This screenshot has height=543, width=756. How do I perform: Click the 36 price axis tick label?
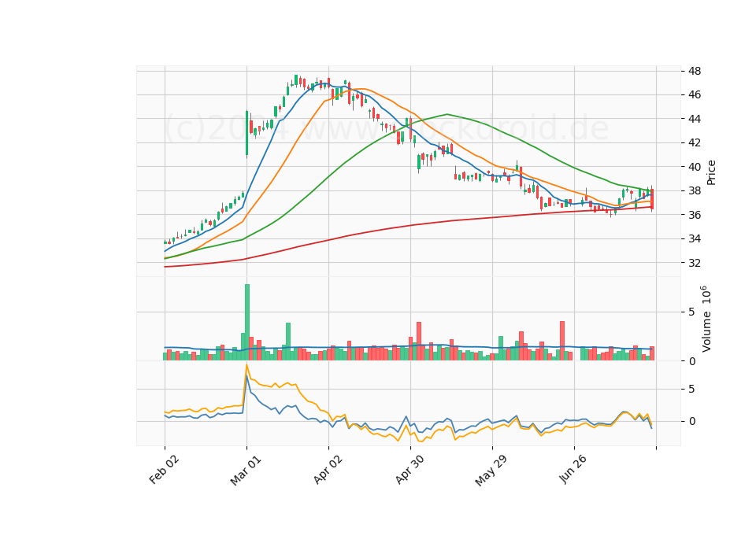pos(695,215)
